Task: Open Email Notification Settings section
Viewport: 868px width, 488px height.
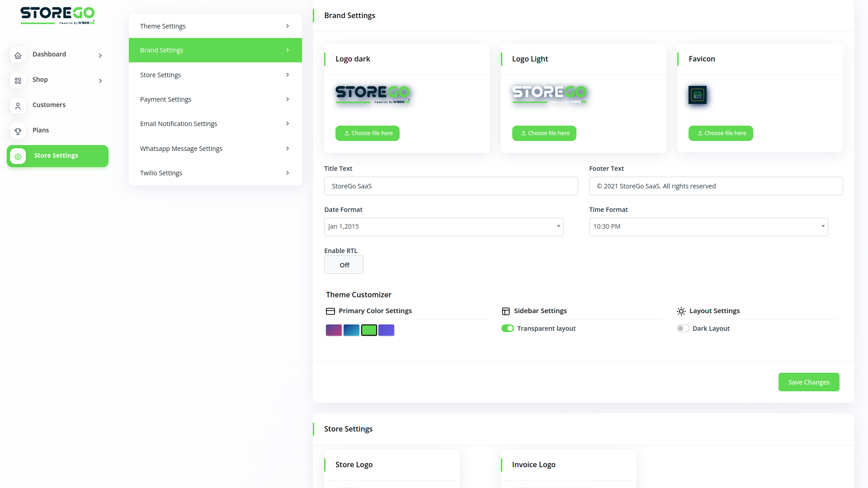Action: tap(215, 124)
